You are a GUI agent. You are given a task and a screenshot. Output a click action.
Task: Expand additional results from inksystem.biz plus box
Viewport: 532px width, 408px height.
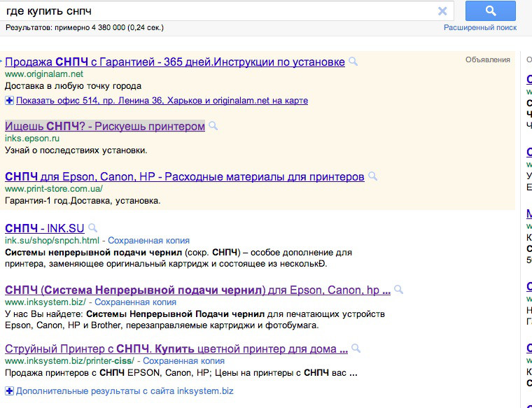pos(9,391)
